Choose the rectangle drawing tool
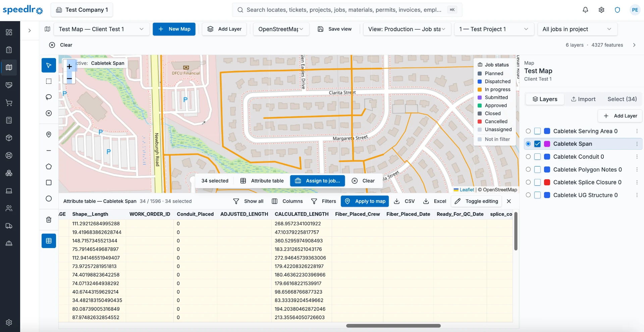The height and width of the screenshot is (332, 644). tap(49, 182)
